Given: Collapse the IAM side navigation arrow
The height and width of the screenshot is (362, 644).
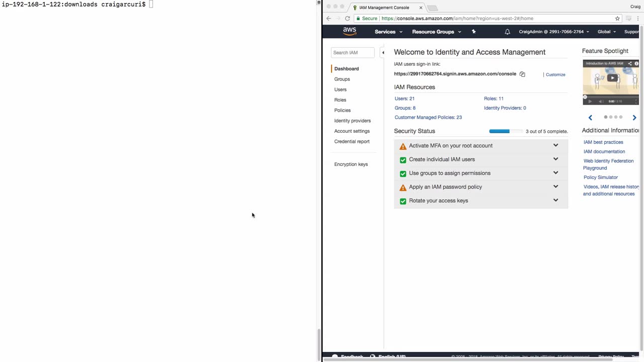Looking at the screenshot, I should click(383, 52).
